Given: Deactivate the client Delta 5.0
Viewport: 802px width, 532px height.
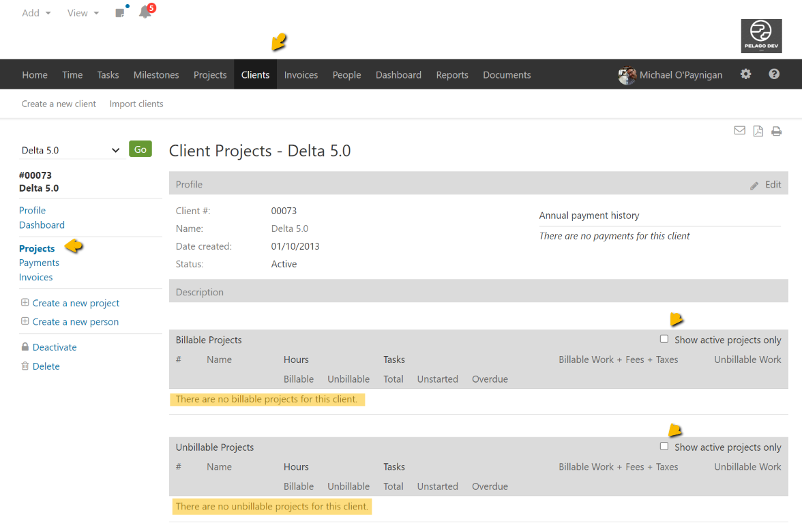Looking at the screenshot, I should 55,347.
